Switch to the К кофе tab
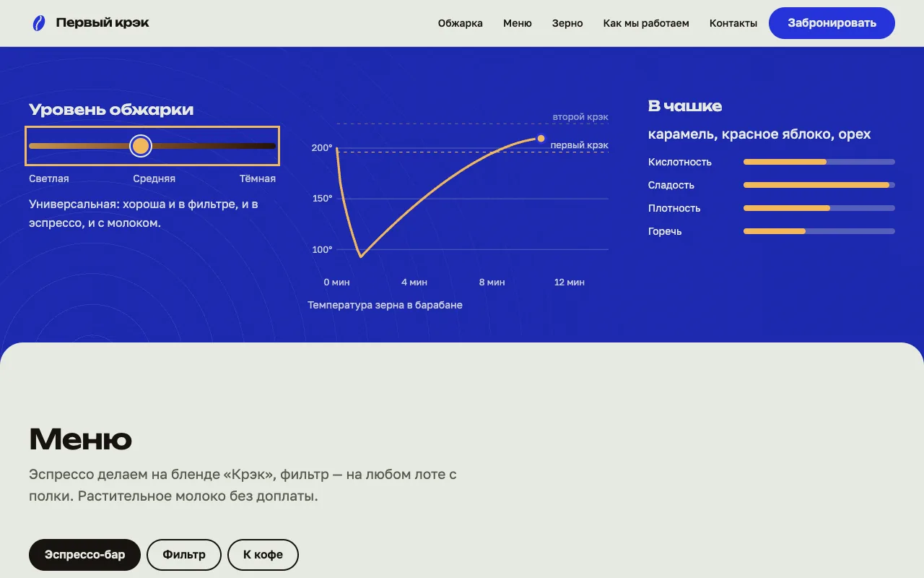 (x=263, y=555)
